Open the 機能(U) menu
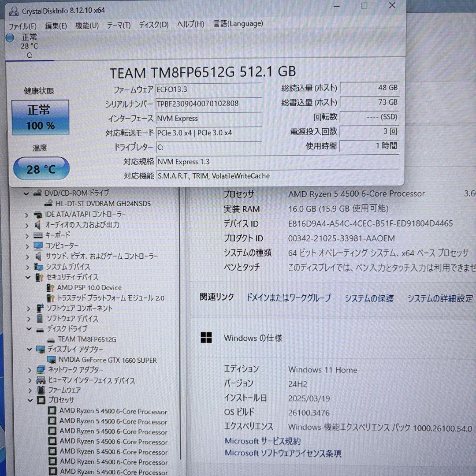 tap(87, 26)
